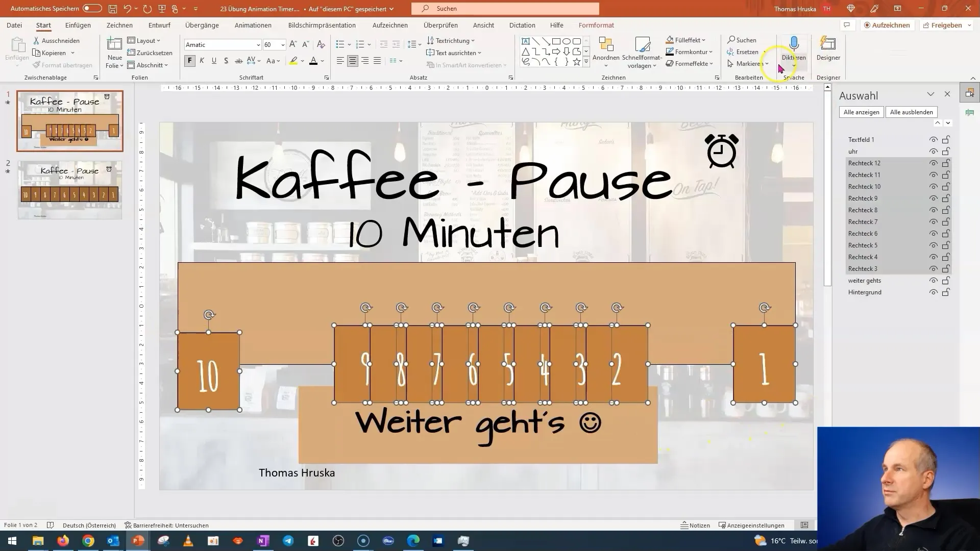The width and height of the screenshot is (980, 551).
Task: Click the Save disk icon in title bar
Action: pos(113,9)
